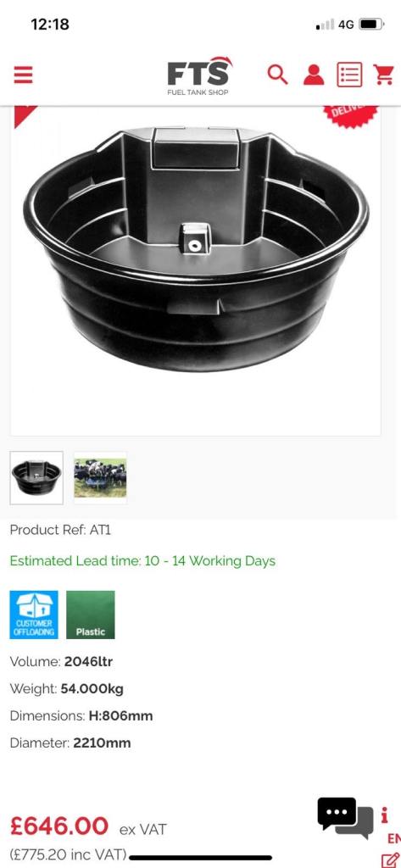
Task: Tap the red corner ribbon on image
Action: coord(23,114)
